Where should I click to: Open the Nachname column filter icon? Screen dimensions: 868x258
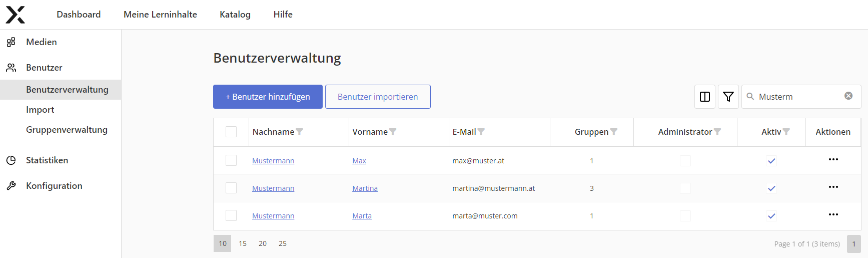[x=300, y=132]
